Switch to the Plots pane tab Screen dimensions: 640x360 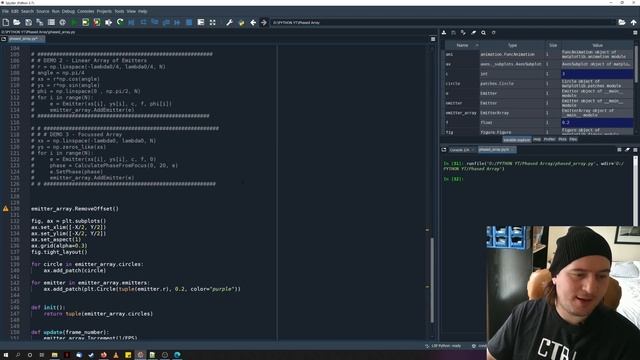click(562, 140)
